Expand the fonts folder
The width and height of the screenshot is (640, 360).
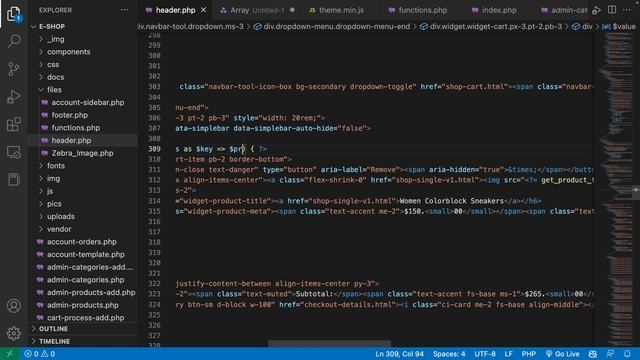coord(56,166)
